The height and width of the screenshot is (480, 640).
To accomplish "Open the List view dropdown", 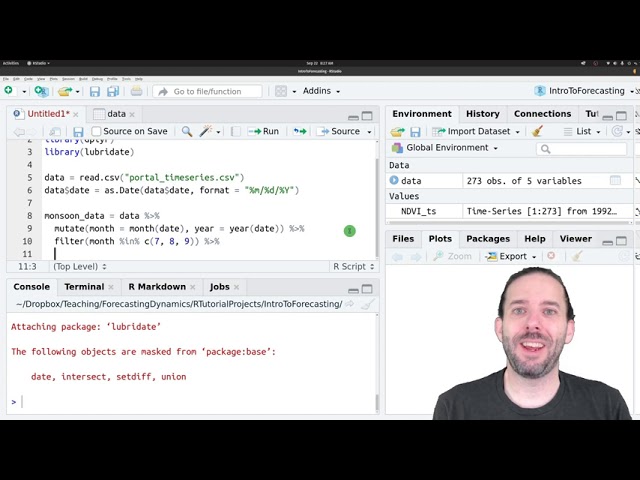I will 582,131.
